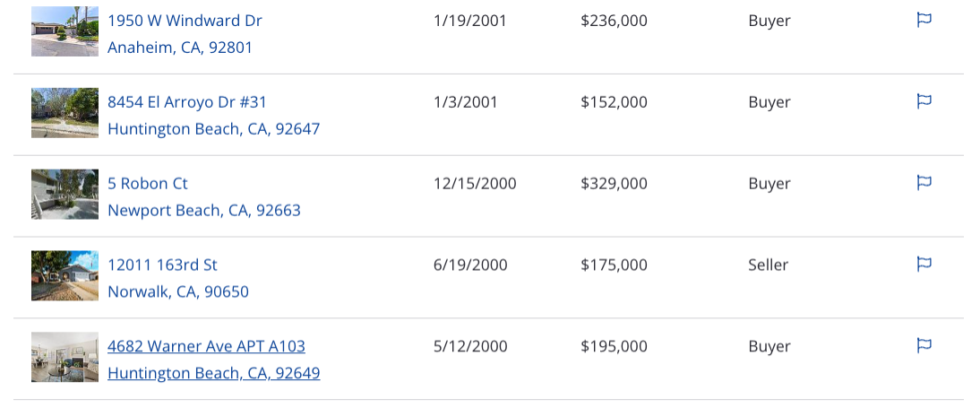Flag the 4682 Warner Ave listing
This screenshot has width=980, height=408.
click(924, 345)
